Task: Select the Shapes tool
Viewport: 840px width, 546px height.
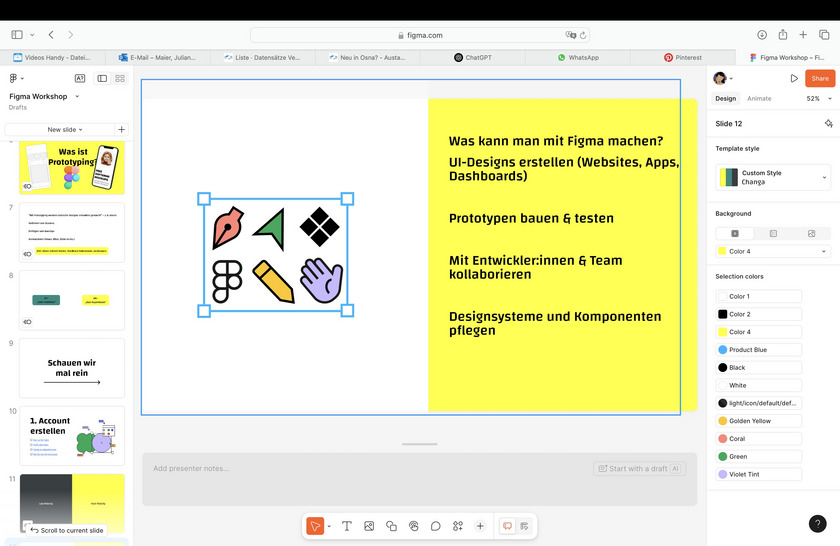Action: point(392,526)
